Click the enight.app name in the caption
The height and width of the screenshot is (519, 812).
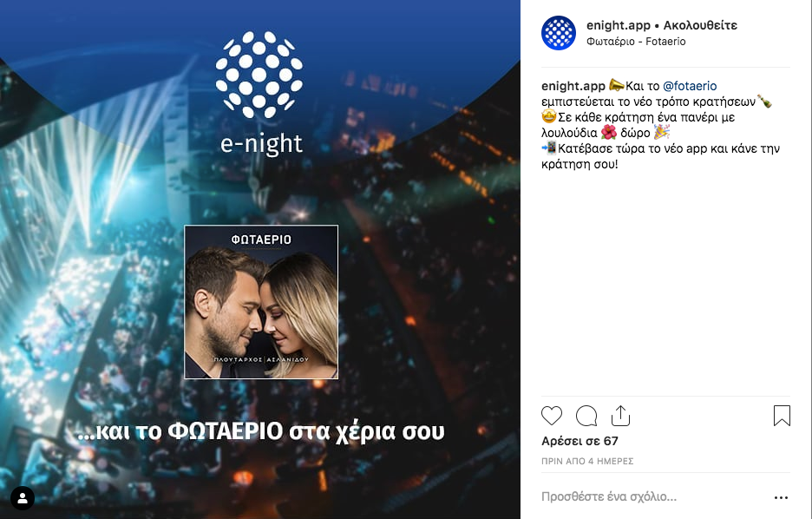coord(573,86)
